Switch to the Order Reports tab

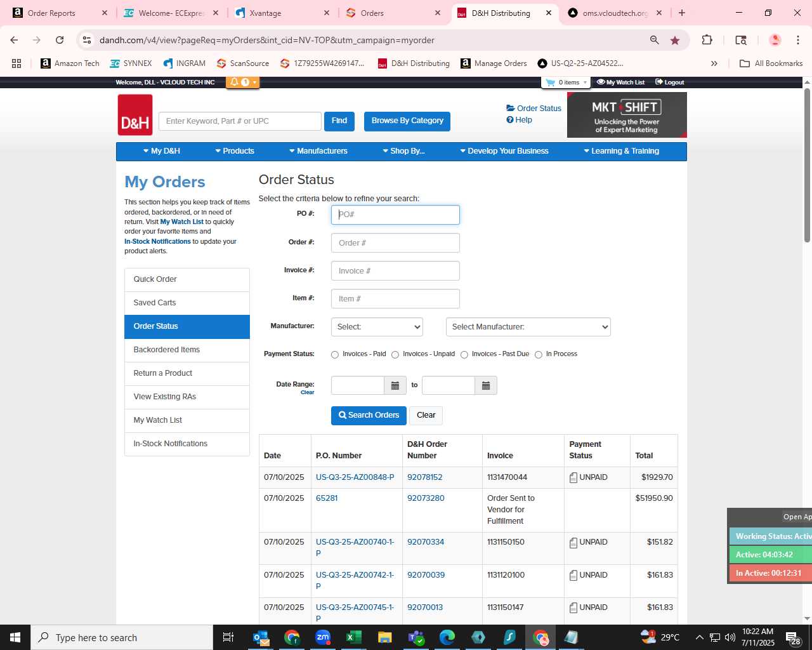click(60, 13)
